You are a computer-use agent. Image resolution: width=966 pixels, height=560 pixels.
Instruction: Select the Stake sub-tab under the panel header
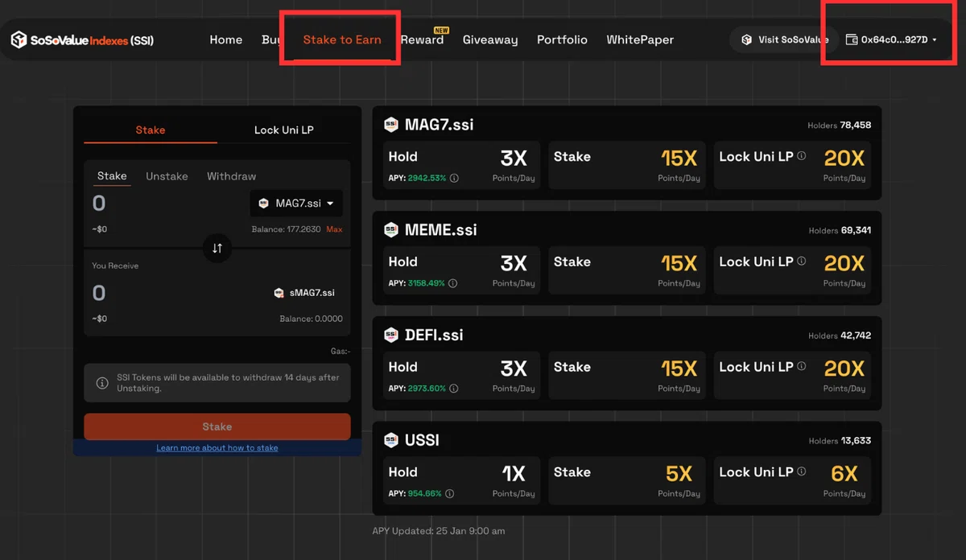(x=112, y=176)
